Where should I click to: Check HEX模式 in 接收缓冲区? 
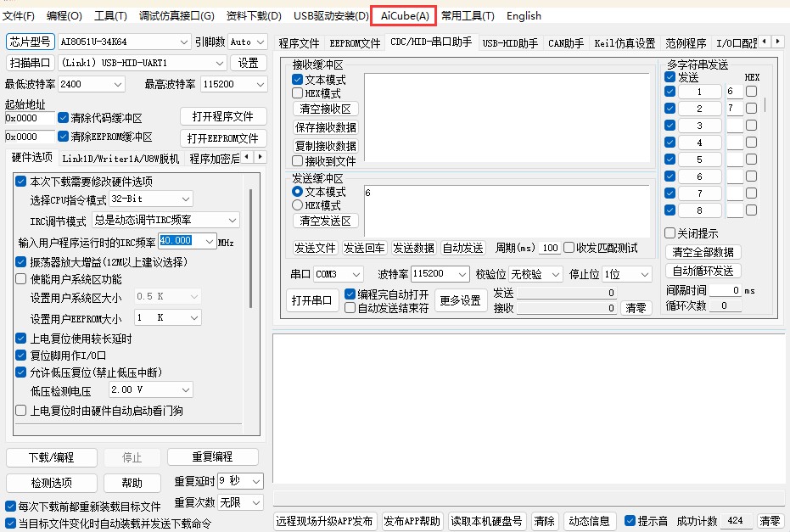coord(297,93)
